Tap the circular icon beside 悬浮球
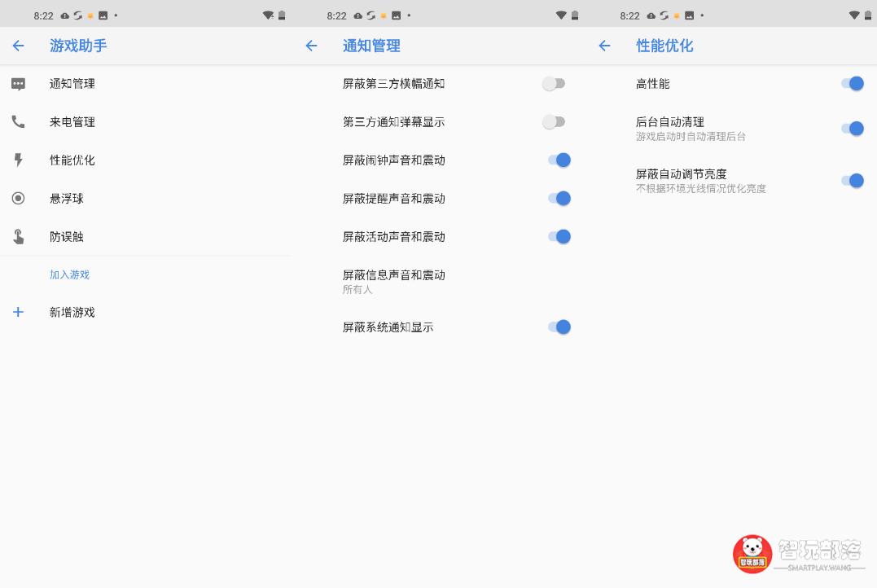The image size is (877, 588). (19, 198)
